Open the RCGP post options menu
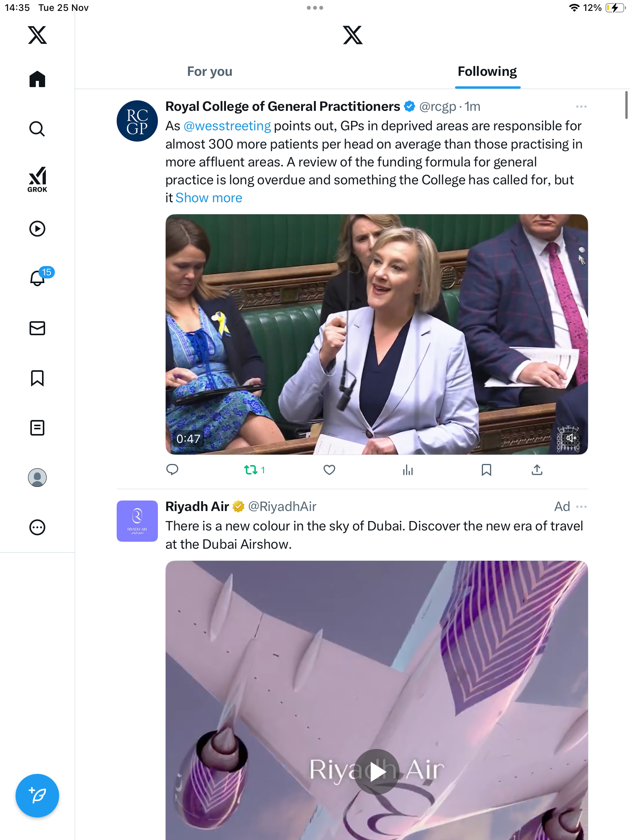Viewport: 630px width, 840px height. [x=581, y=107]
